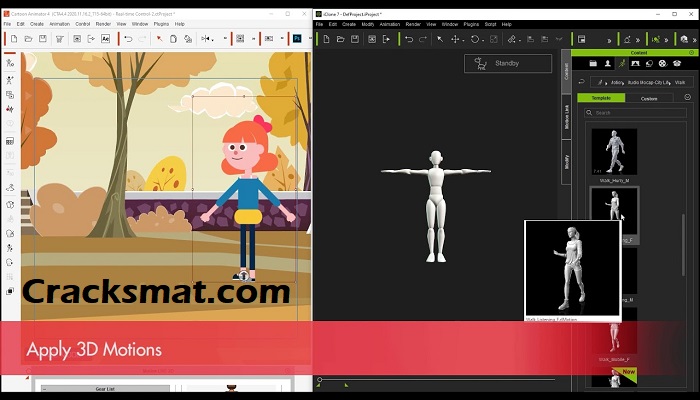This screenshot has width=700, height=400.
Task: Click the layout panel icon in iClone toolbar
Action: [x=582, y=39]
